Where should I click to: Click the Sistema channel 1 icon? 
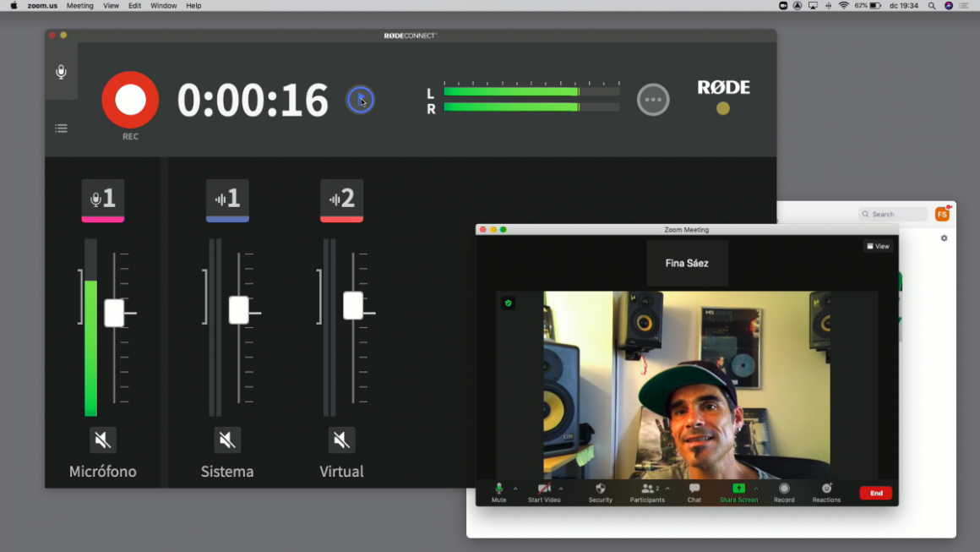227,199
